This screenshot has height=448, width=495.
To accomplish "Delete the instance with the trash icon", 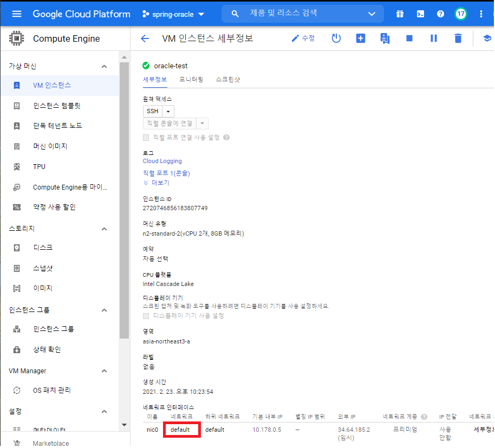I will click(458, 38).
